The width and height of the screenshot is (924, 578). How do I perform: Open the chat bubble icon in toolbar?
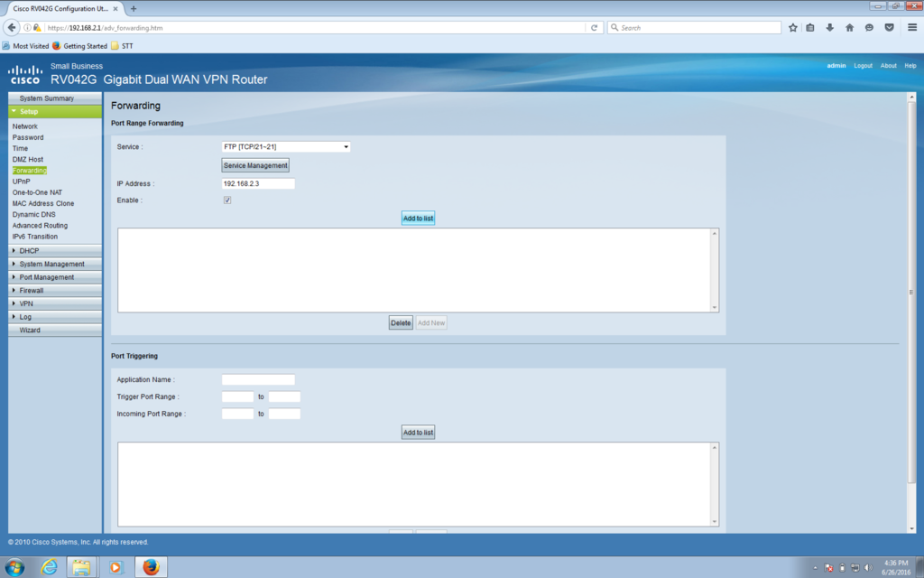[x=869, y=28]
